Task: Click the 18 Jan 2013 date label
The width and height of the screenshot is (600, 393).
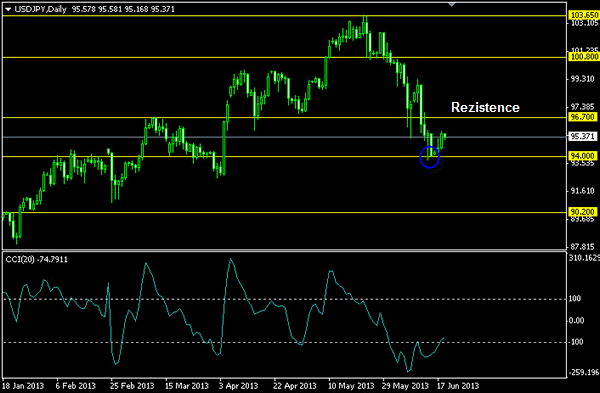Action: tap(23, 386)
